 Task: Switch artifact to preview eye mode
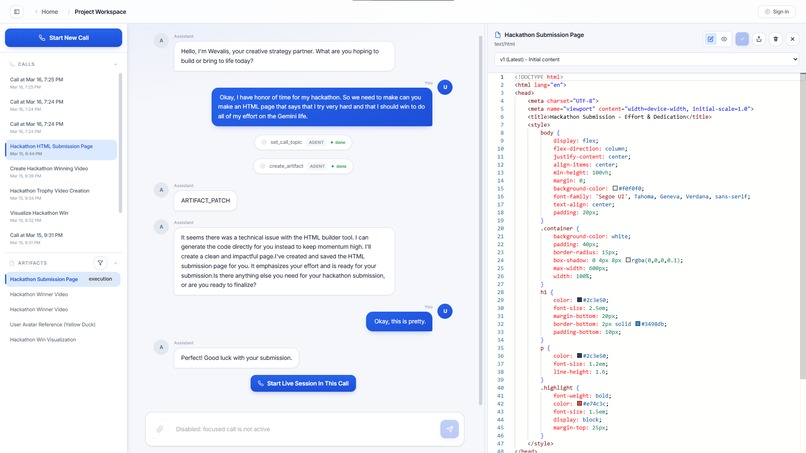tap(724, 39)
